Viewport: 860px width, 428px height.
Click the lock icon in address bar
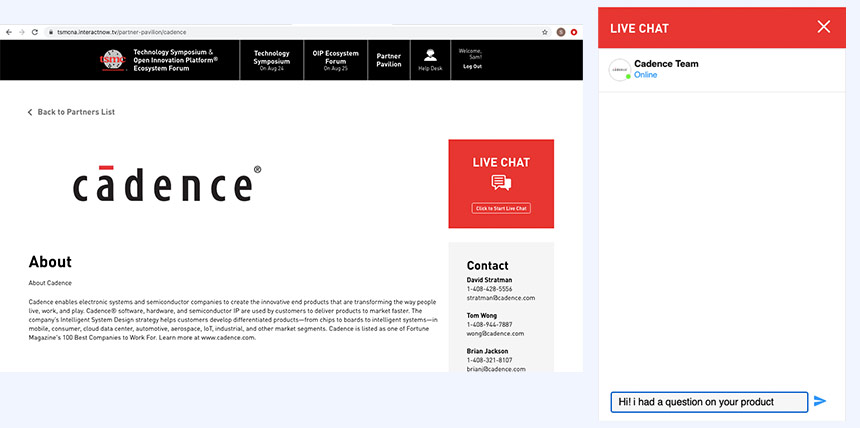point(50,32)
